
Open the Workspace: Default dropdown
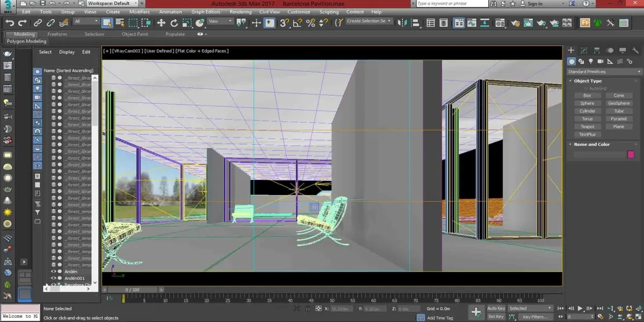112,3
